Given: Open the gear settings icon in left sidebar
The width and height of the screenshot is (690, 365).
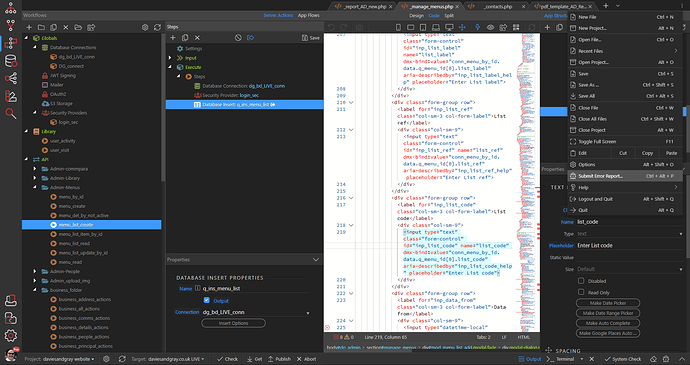Looking at the screenshot, I should tap(11, 336).
